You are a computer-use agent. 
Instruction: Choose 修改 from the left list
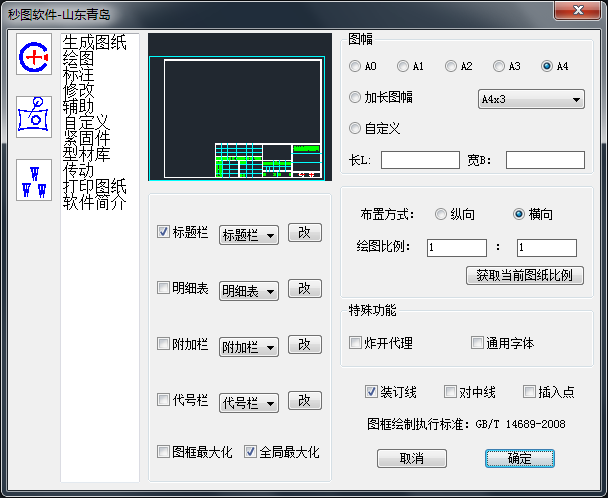[x=79, y=90]
